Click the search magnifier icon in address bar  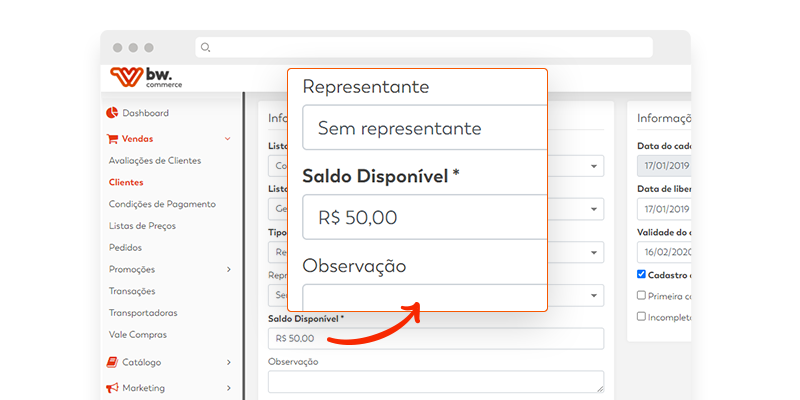pyautogui.click(x=205, y=47)
